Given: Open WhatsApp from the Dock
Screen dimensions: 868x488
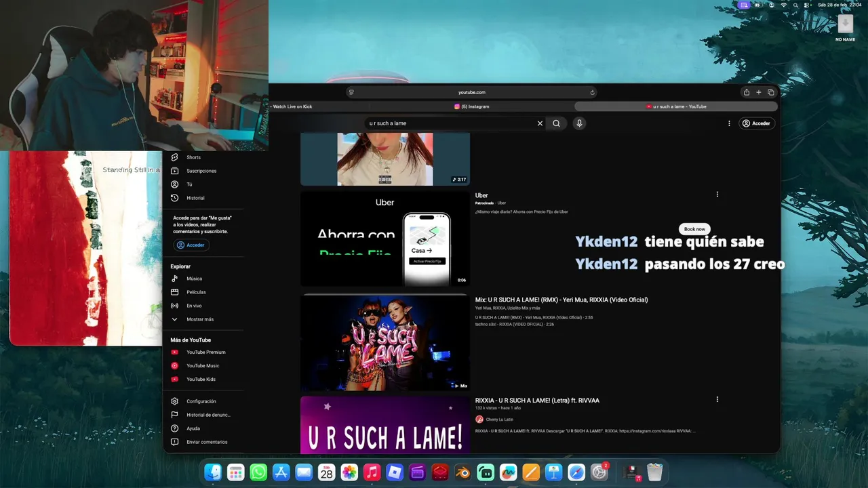Looking at the screenshot, I should click(258, 472).
